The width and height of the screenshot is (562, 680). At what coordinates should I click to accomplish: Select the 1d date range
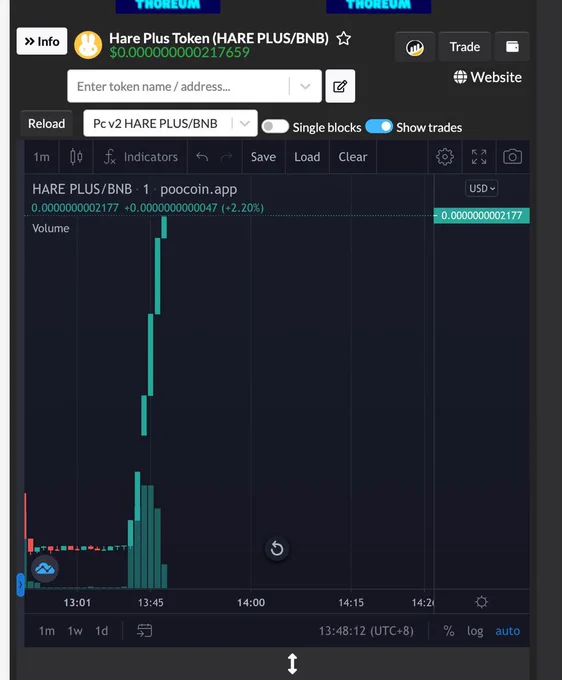coord(102,631)
